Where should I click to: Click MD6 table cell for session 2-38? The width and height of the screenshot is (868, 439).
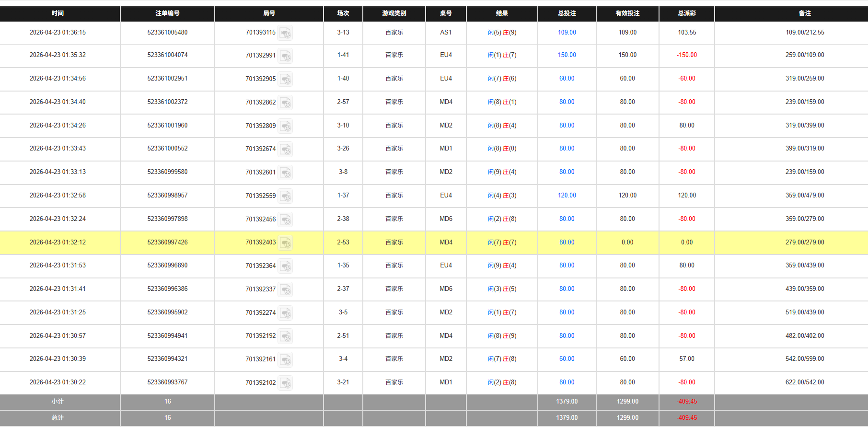pyautogui.click(x=446, y=219)
